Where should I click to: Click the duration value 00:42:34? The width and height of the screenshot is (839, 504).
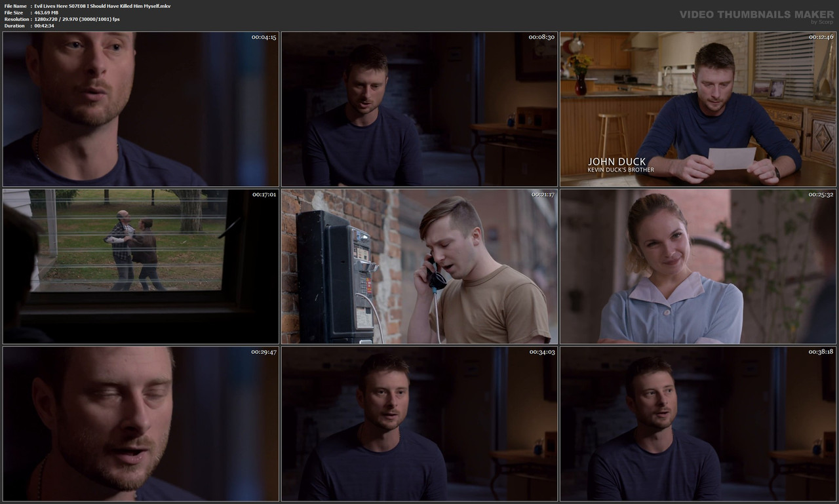click(44, 26)
